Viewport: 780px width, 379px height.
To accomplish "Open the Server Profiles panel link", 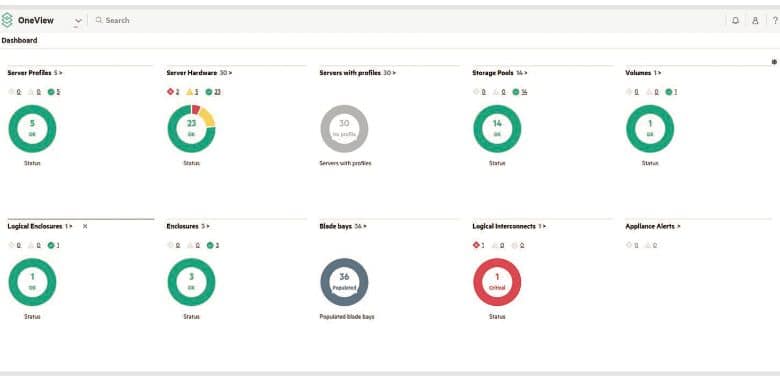I will pyautogui.click(x=35, y=73).
